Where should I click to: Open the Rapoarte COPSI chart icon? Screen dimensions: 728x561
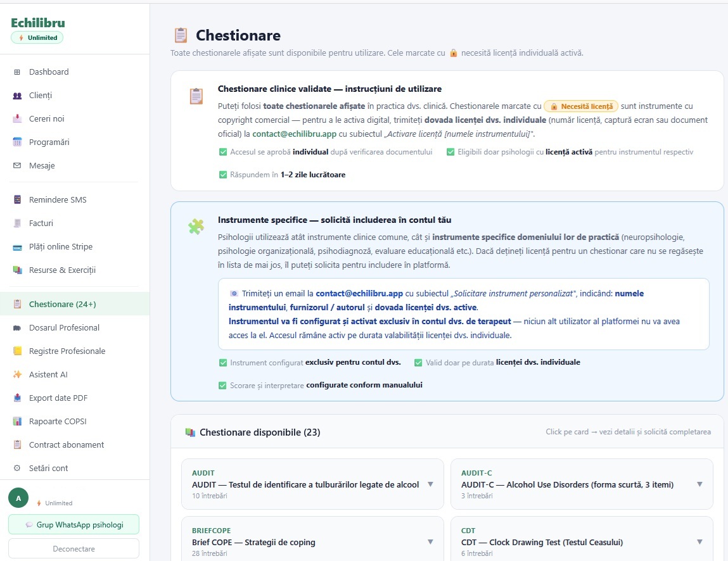[x=18, y=421]
